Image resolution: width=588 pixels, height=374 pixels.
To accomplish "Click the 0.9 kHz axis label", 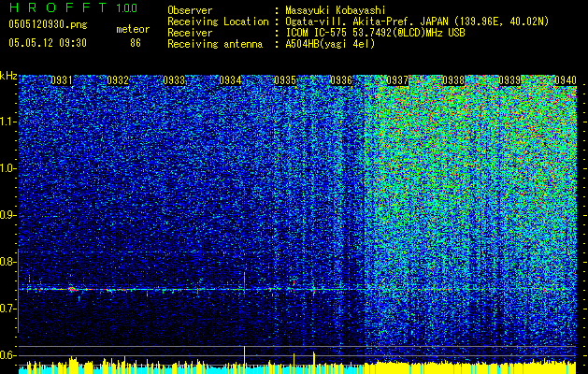I will tap(8, 215).
